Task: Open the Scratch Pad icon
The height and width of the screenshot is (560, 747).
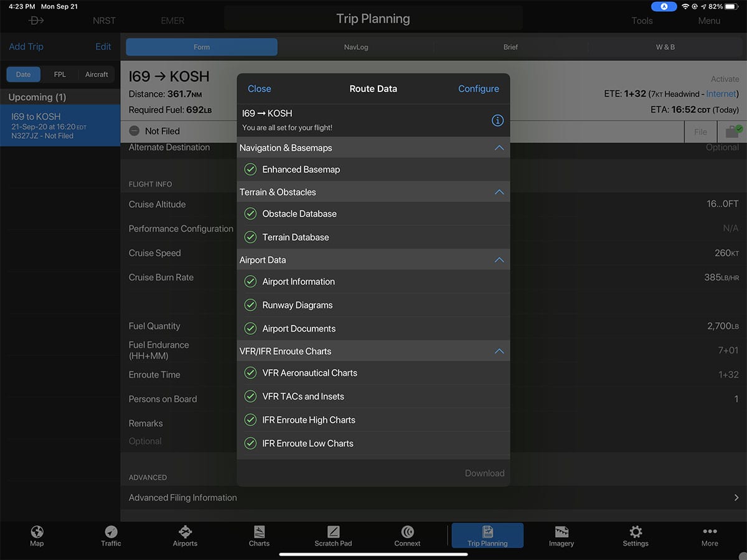Action: 333,532
